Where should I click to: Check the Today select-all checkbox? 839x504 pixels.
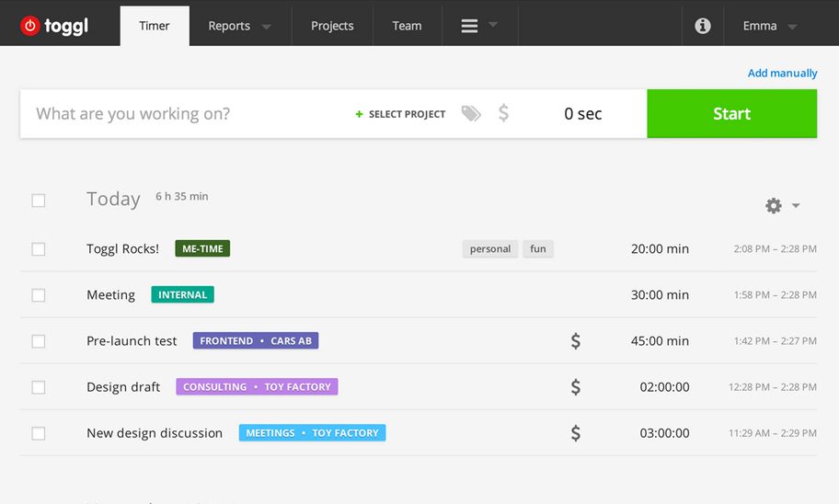(39, 200)
